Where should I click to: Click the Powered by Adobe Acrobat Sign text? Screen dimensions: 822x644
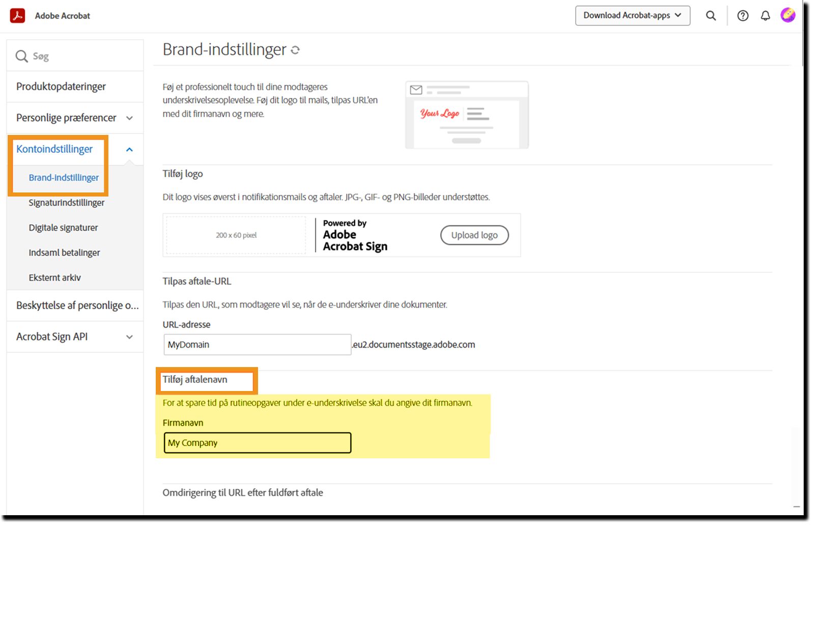click(355, 235)
